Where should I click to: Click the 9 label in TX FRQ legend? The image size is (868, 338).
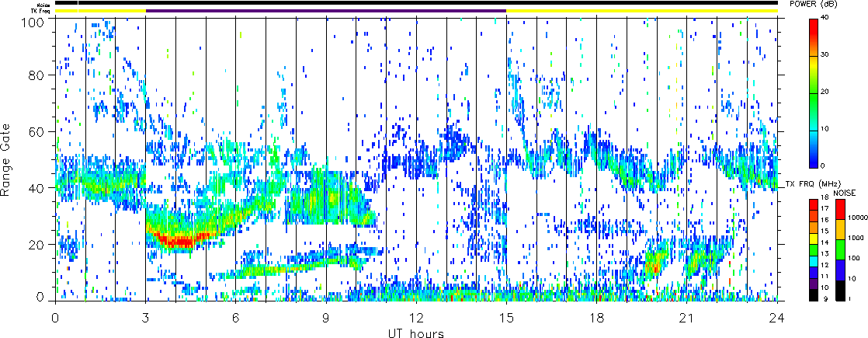click(x=825, y=298)
